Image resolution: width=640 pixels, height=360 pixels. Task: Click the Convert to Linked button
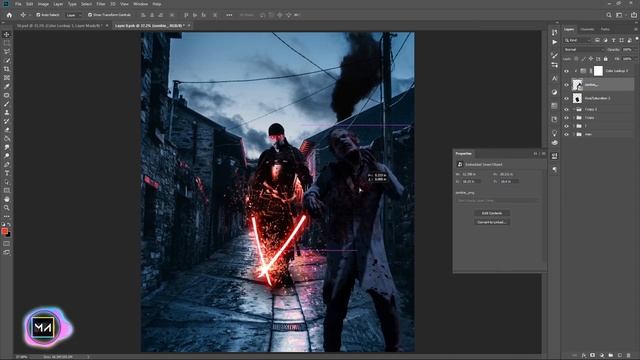point(491,222)
